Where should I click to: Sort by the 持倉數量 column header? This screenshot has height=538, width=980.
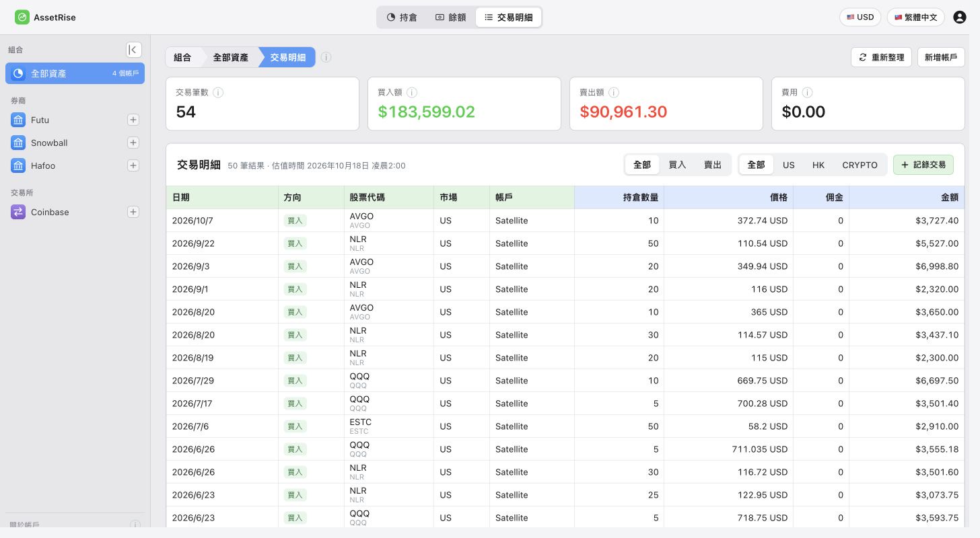619,198
